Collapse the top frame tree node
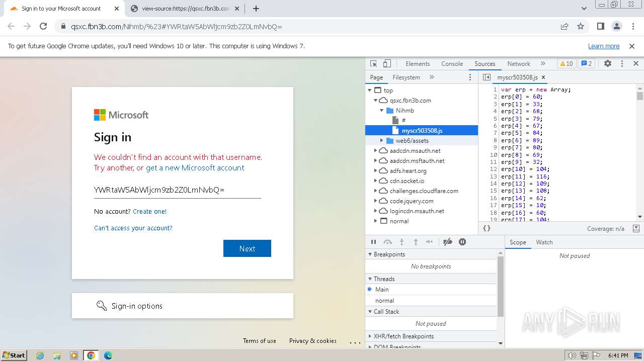The width and height of the screenshot is (644, 362). (370, 90)
